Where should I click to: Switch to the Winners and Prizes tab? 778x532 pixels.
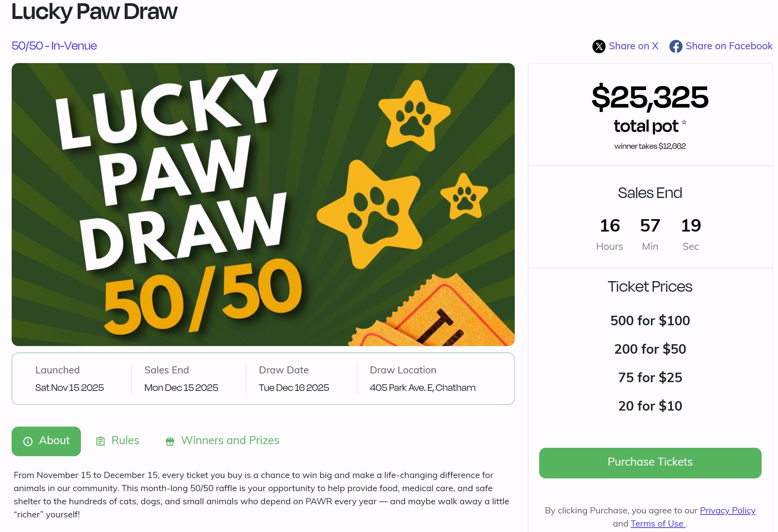coord(230,440)
